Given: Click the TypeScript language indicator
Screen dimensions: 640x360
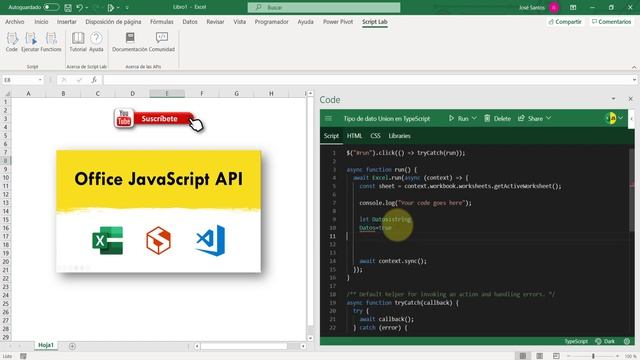Looking at the screenshot, I should [x=576, y=341].
